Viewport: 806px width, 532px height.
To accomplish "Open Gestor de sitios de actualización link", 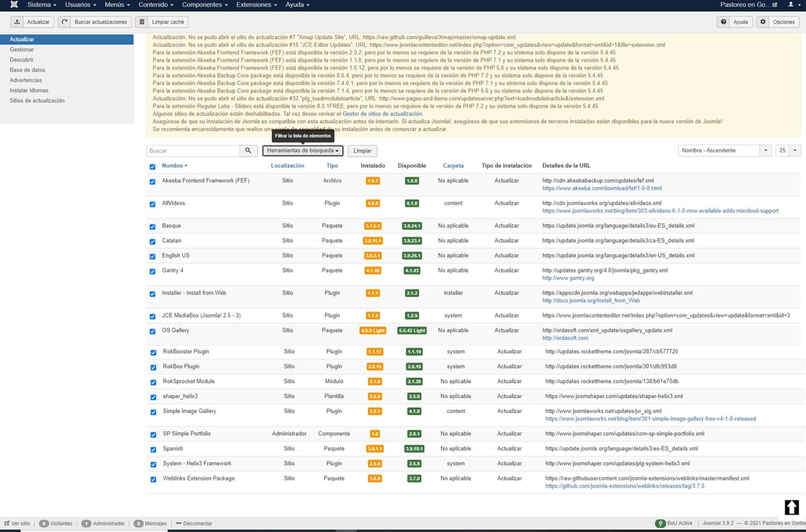I will 382,113.
